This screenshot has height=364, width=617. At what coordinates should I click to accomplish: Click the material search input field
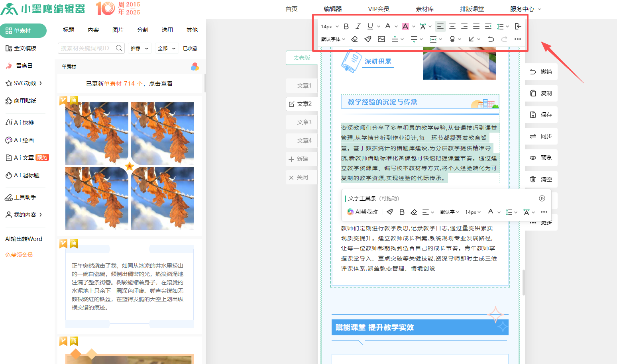click(x=91, y=48)
